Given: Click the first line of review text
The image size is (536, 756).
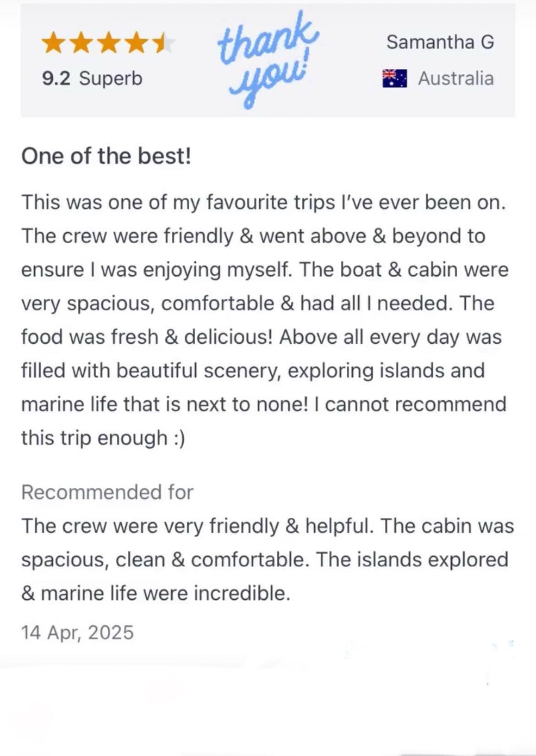Looking at the screenshot, I should [x=263, y=203].
